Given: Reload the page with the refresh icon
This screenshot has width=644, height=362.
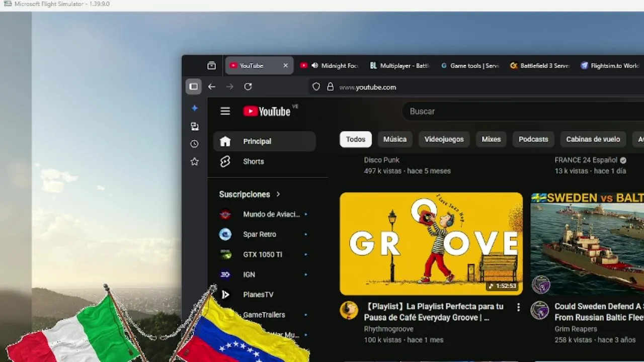Looking at the screenshot, I should click(248, 86).
